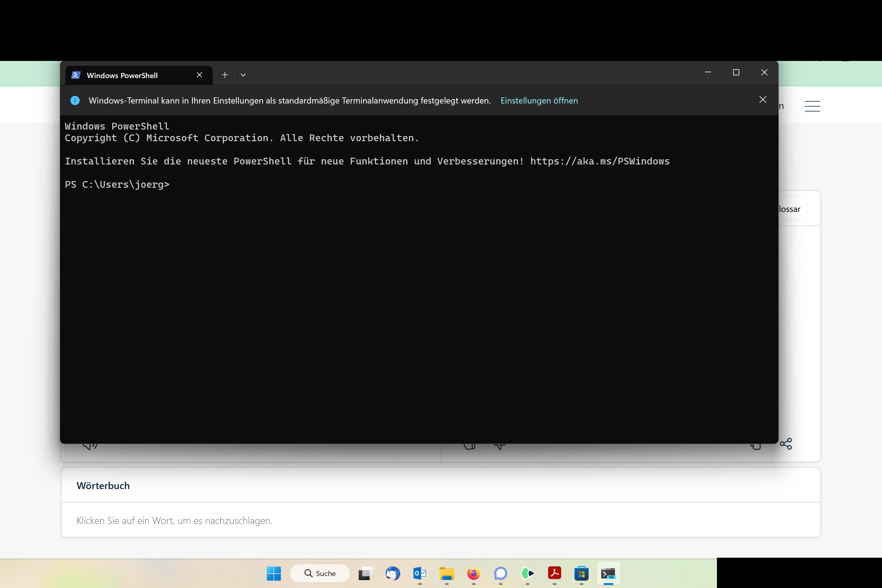Open File Explorer from the taskbar

(x=447, y=573)
